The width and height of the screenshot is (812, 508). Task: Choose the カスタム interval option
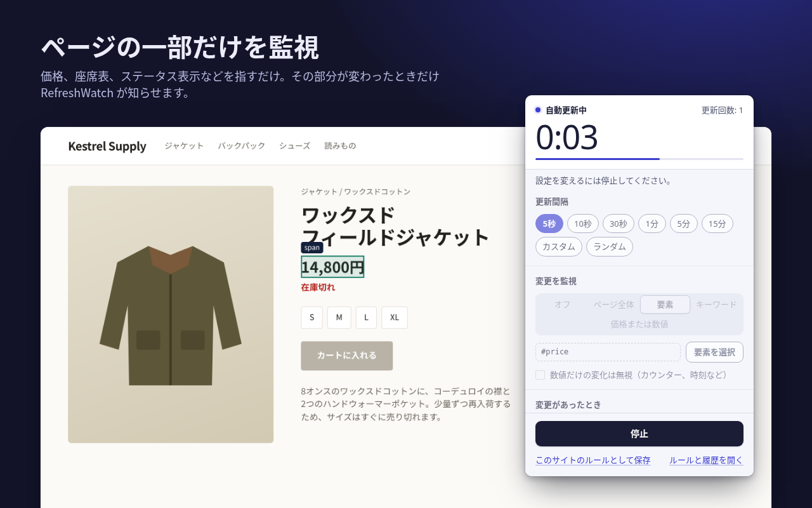click(559, 246)
